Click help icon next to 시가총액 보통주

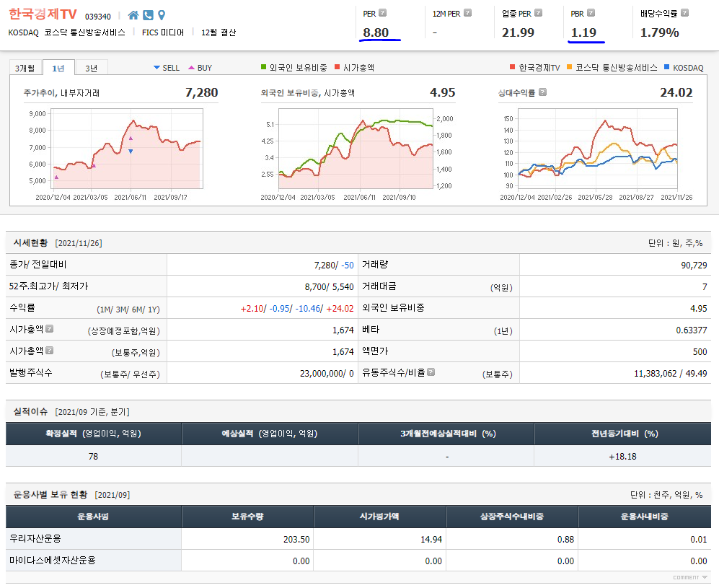coord(50,351)
